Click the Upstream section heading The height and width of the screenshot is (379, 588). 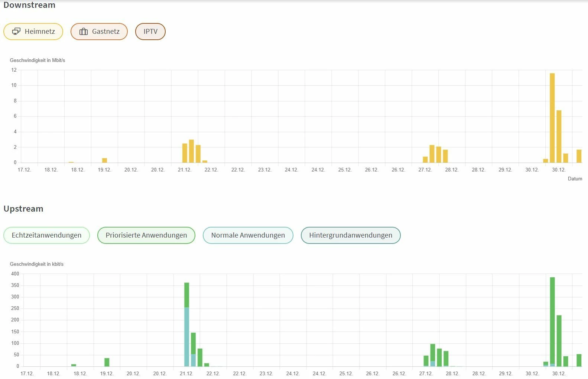(23, 209)
